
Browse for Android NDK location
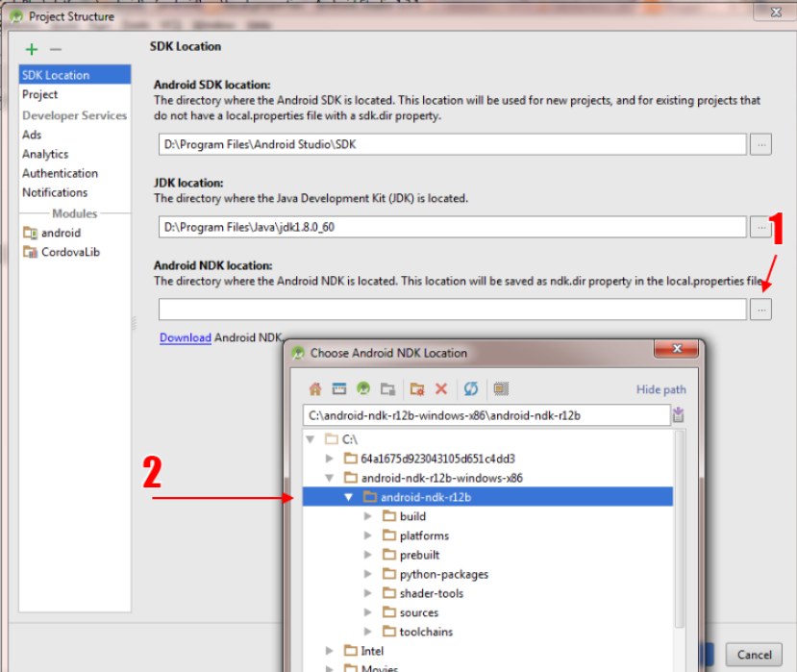click(760, 310)
